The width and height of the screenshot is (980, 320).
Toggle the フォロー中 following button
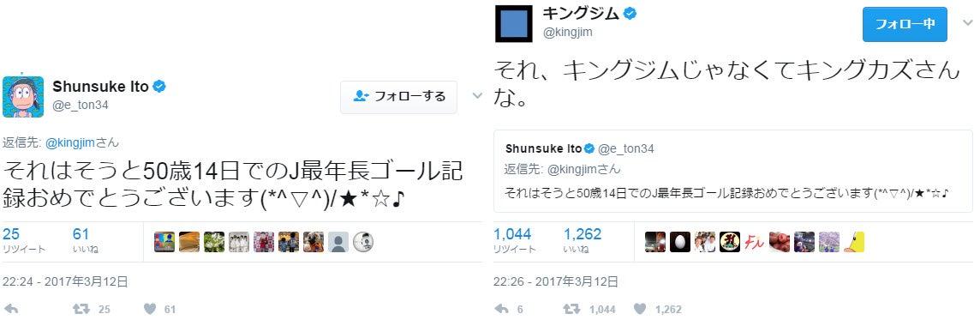[905, 24]
